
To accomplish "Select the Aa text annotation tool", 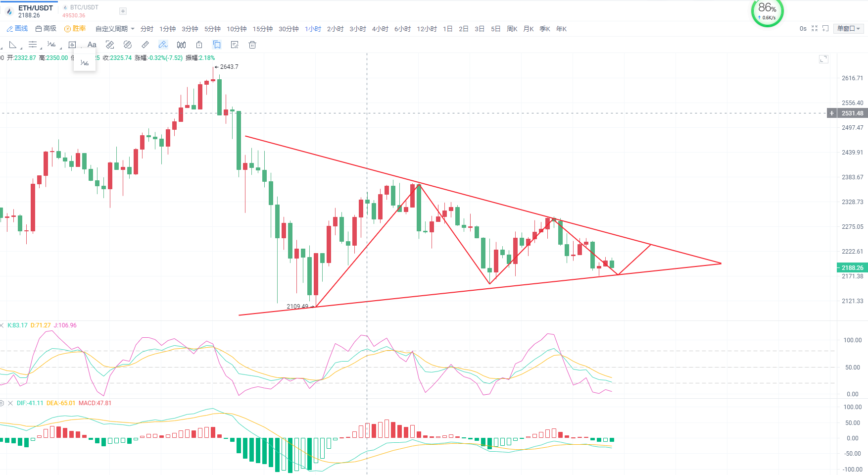I will tap(92, 45).
